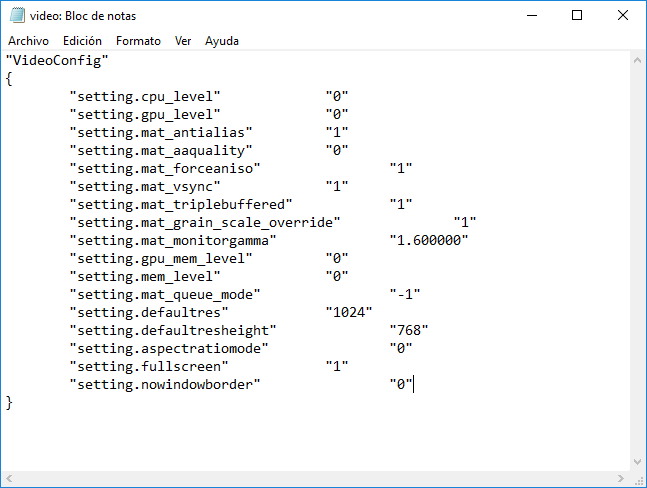Open the Archivo menu

(x=28, y=41)
